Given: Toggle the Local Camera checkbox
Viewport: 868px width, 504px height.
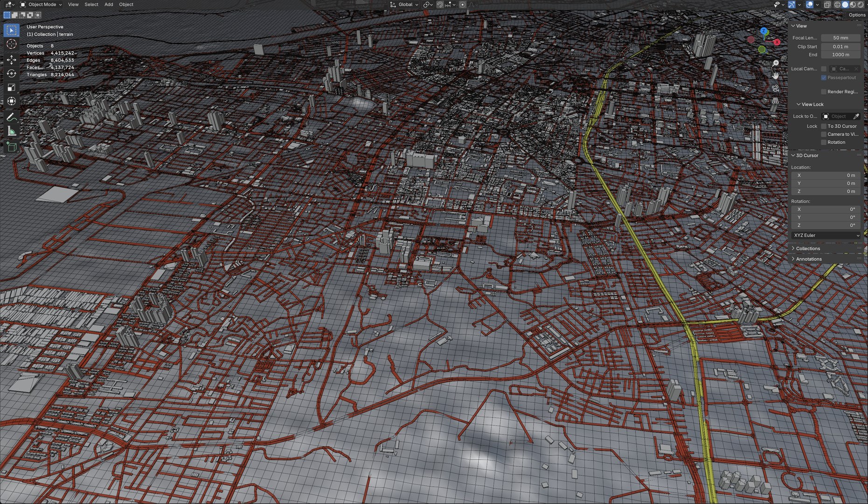Looking at the screenshot, I should 824,69.
